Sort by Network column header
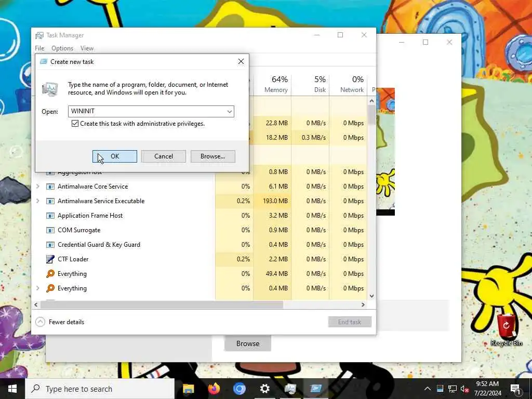Image resolution: width=532 pixels, height=399 pixels. point(348,85)
